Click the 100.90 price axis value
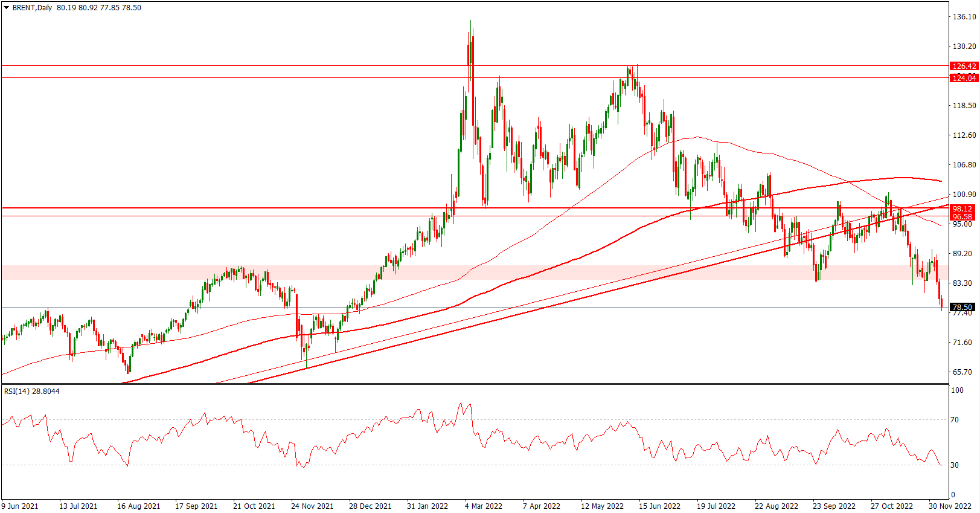 [964, 194]
